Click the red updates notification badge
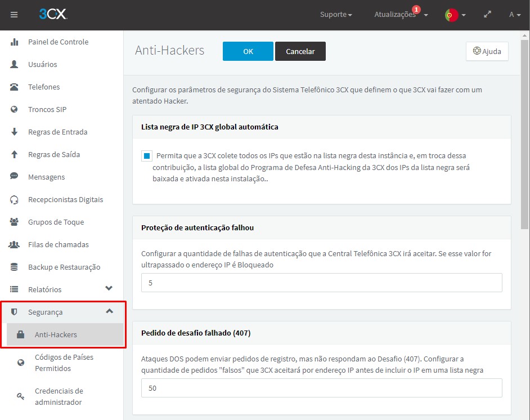This screenshot has width=530, height=420. tap(416, 10)
